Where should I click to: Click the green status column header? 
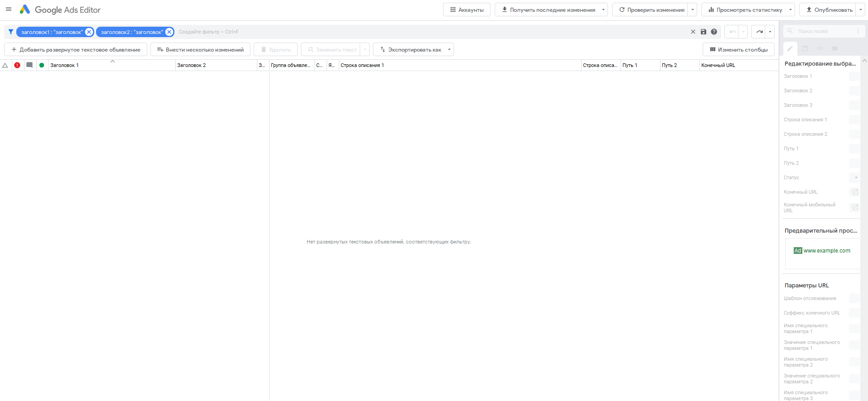coord(42,65)
